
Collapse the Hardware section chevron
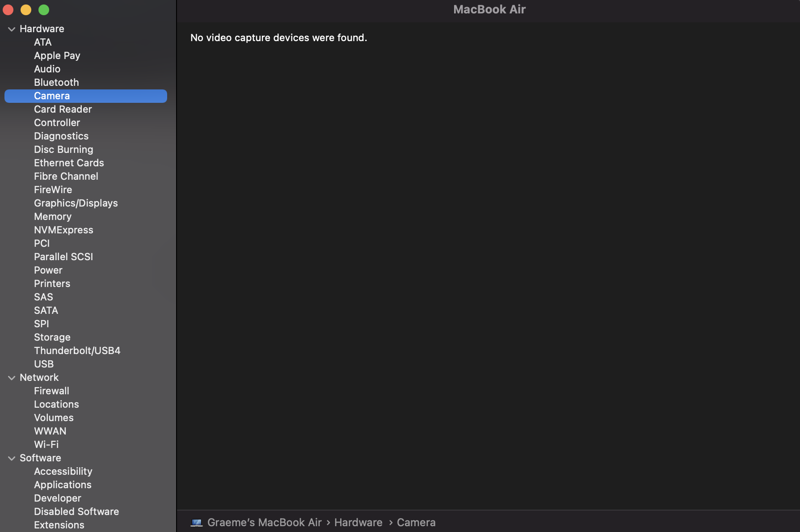12,29
